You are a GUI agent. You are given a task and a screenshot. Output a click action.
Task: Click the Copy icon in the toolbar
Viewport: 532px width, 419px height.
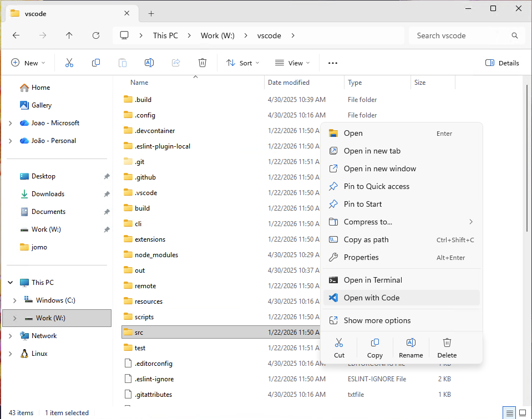[x=95, y=63]
